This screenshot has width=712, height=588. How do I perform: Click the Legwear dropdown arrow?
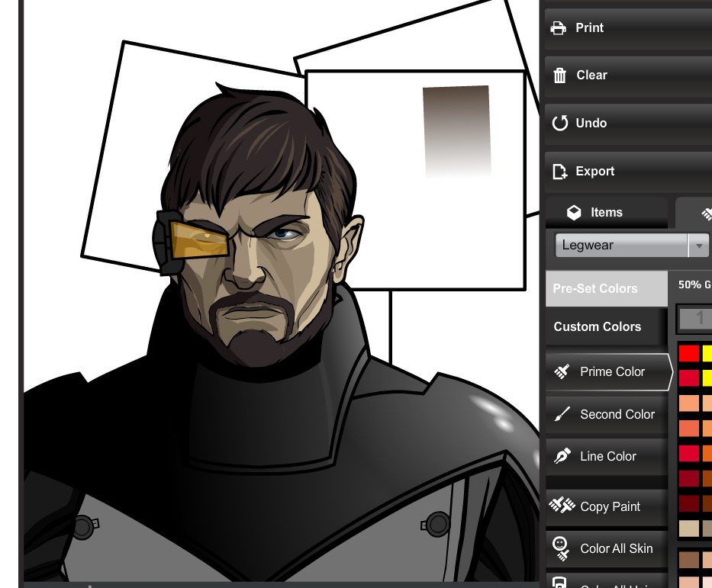coord(698,246)
